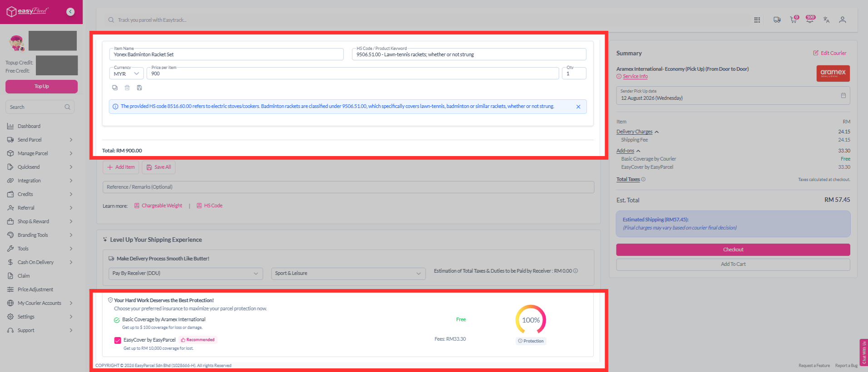Click the Price per item field
The height and width of the screenshot is (372, 868).
tap(352, 73)
